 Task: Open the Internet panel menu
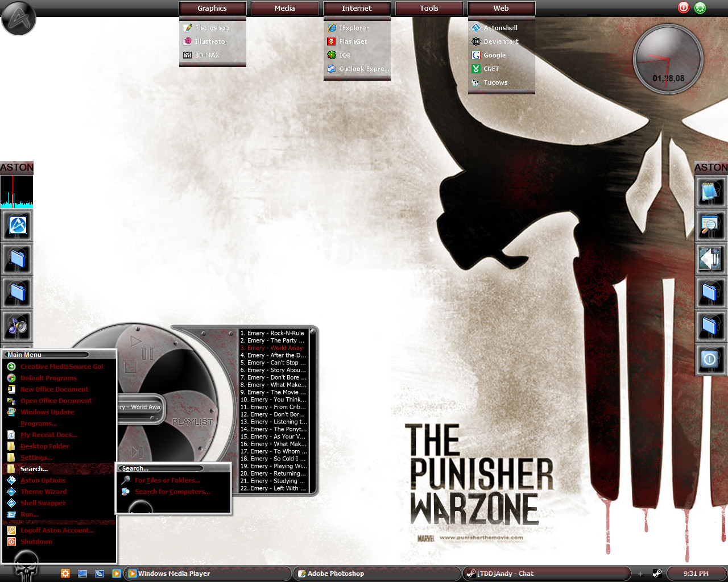(357, 9)
